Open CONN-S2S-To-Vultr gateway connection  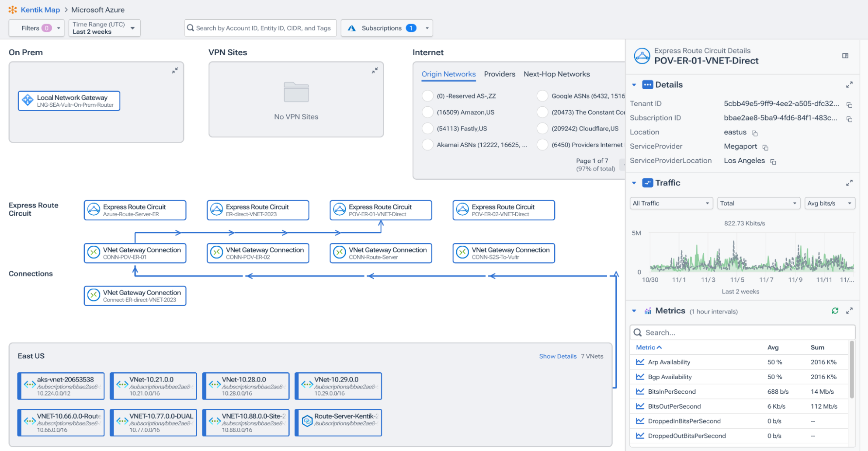click(503, 253)
